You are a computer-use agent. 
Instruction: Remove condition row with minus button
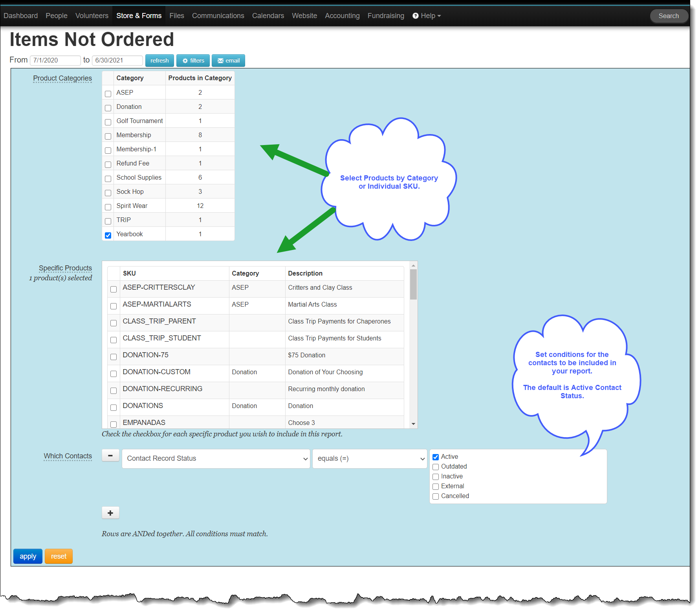point(110,455)
